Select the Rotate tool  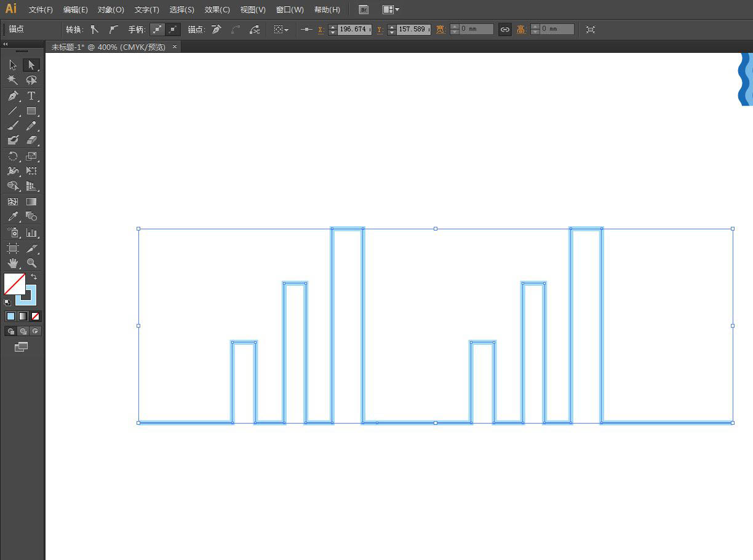pos(13,156)
